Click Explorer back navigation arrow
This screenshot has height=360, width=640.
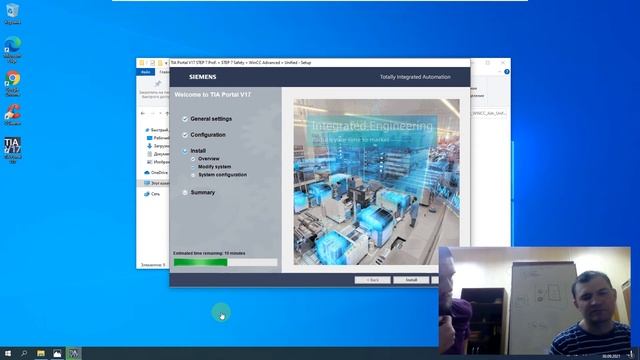142,113
